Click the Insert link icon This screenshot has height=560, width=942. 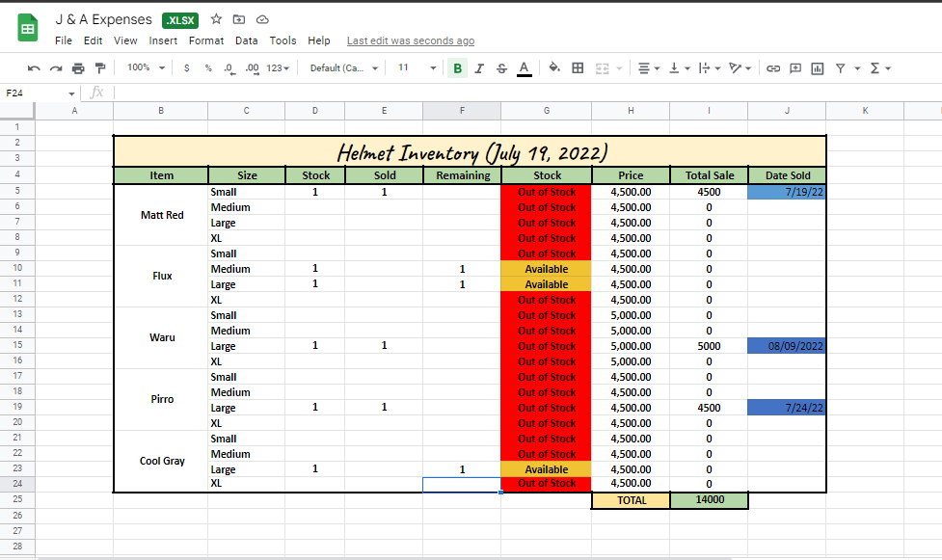773,68
